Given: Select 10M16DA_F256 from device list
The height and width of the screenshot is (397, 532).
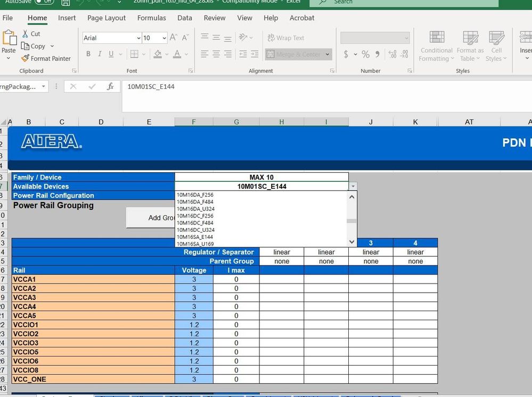Looking at the screenshot, I should [x=195, y=195].
